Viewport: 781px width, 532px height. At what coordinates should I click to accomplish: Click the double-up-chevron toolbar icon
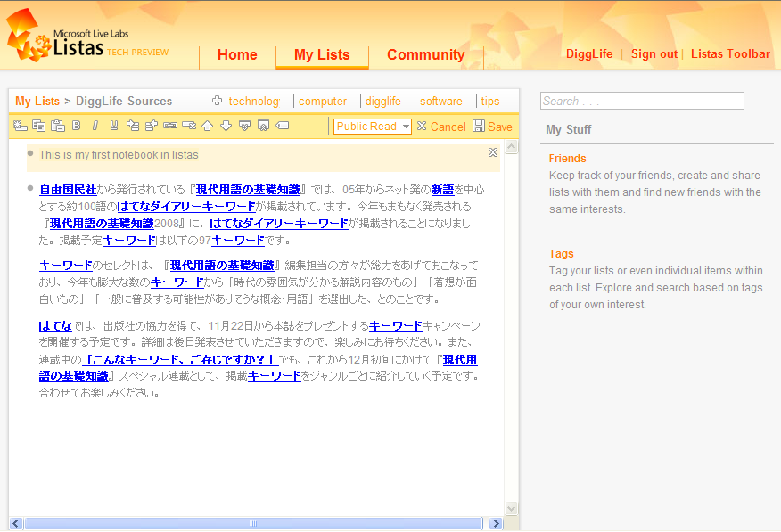pyautogui.click(x=264, y=126)
